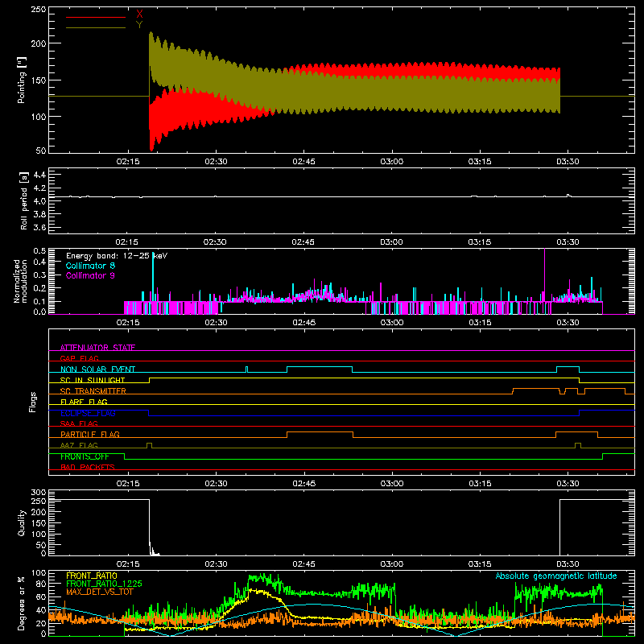Click the red X legend label

(x=139, y=14)
